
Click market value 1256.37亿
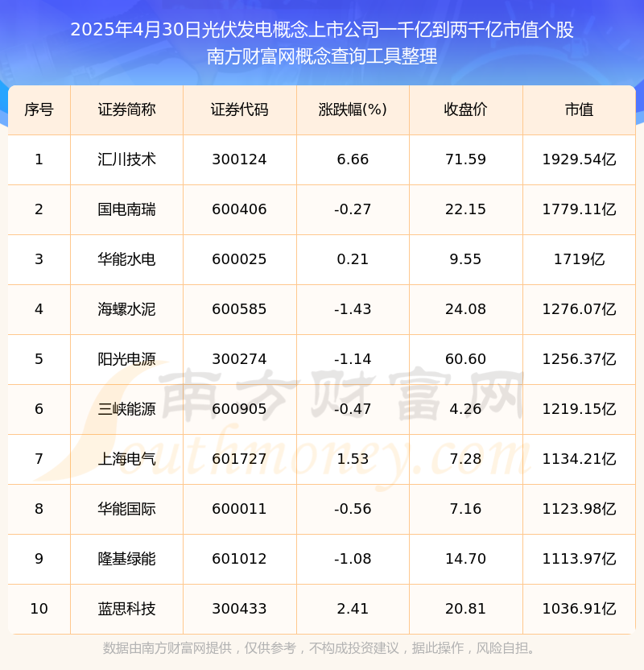point(579,359)
